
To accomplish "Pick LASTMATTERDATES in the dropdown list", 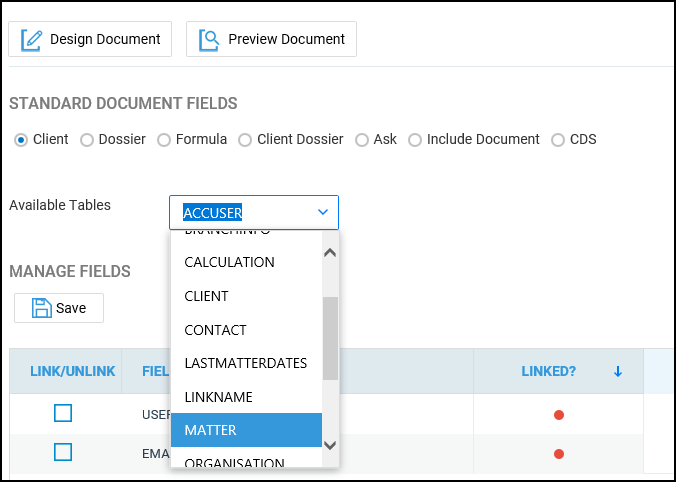I will tap(246, 363).
